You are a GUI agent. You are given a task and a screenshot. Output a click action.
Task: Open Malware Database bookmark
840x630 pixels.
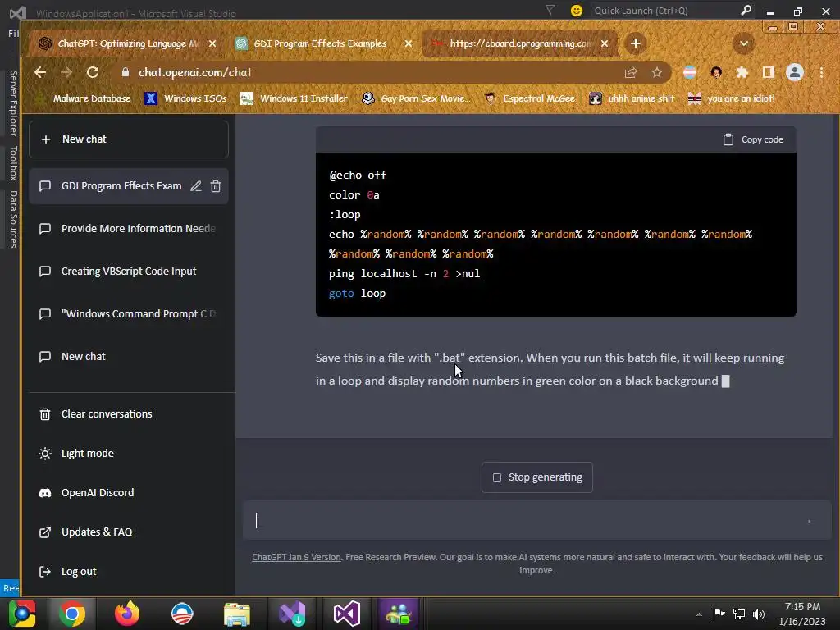point(84,98)
